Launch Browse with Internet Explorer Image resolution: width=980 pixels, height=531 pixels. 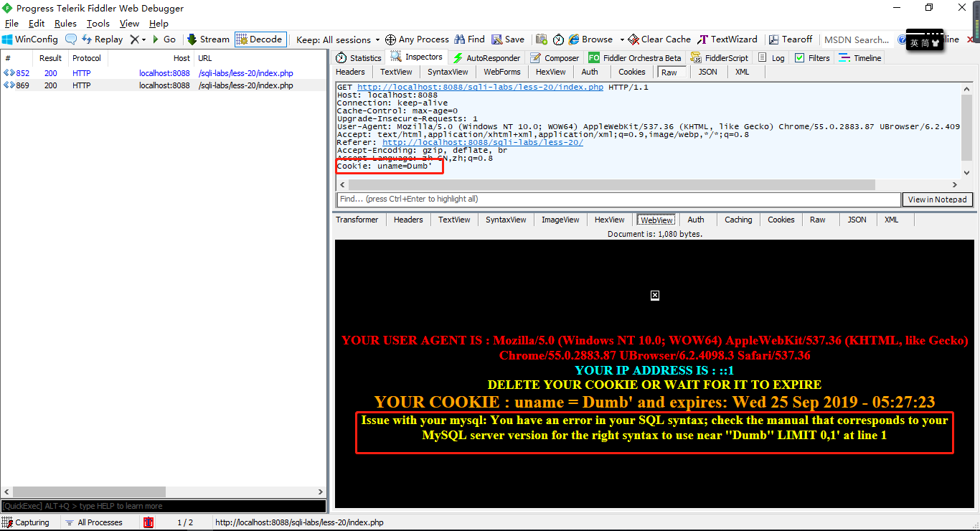coord(590,39)
